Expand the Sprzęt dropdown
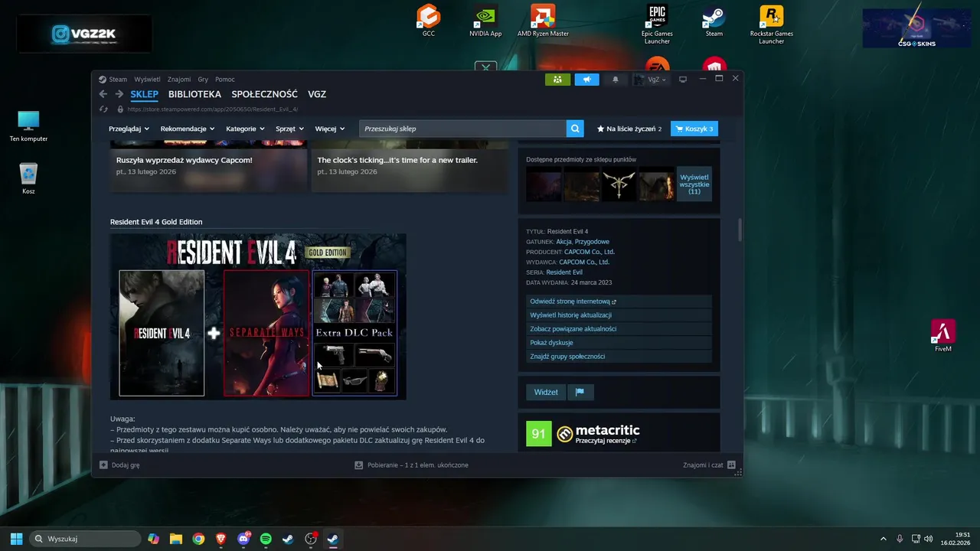 click(x=289, y=129)
